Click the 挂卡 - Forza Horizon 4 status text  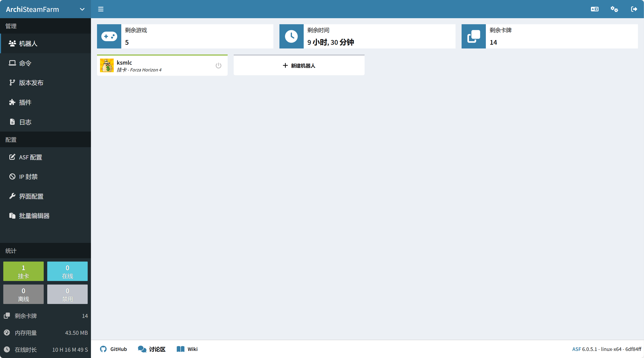point(139,70)
